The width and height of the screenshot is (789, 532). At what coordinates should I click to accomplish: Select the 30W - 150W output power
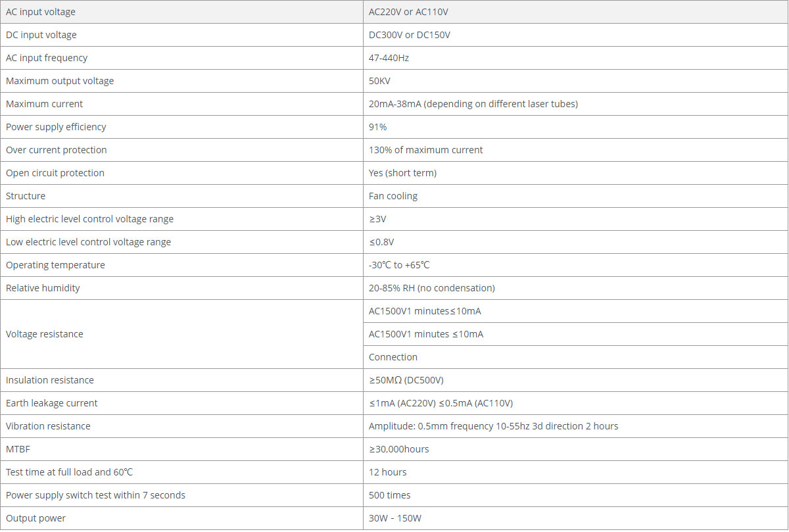point(394,518)
